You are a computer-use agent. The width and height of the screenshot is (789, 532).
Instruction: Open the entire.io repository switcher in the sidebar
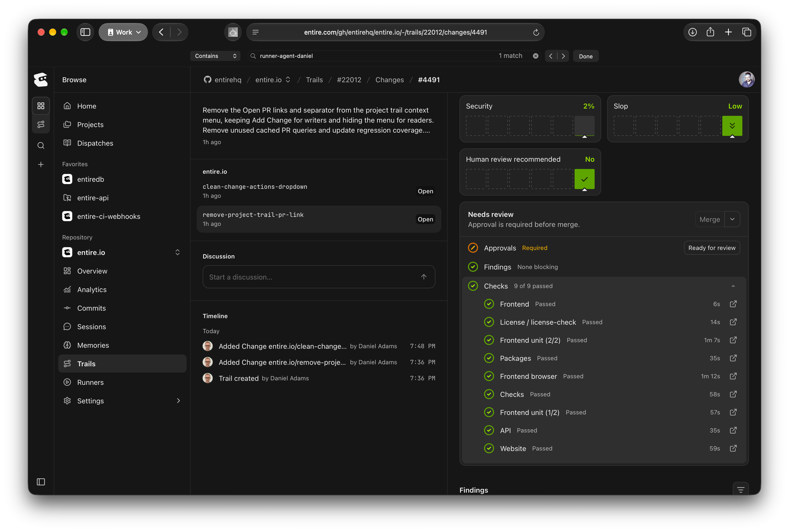(178, 252)
